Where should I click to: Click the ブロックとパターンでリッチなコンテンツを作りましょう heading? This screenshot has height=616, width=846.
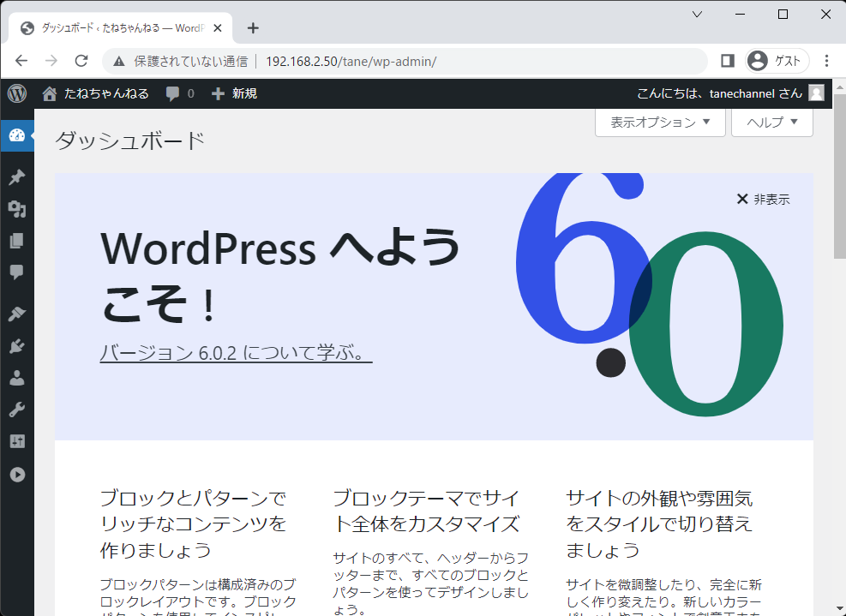[193, 523]
